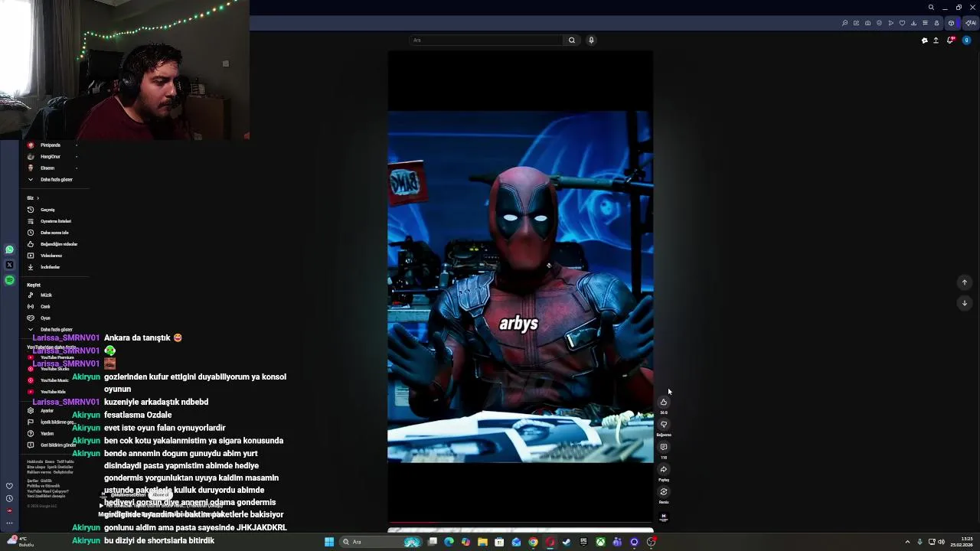
Task: Start voice search with microphone icon
Action: click(591, 41)
